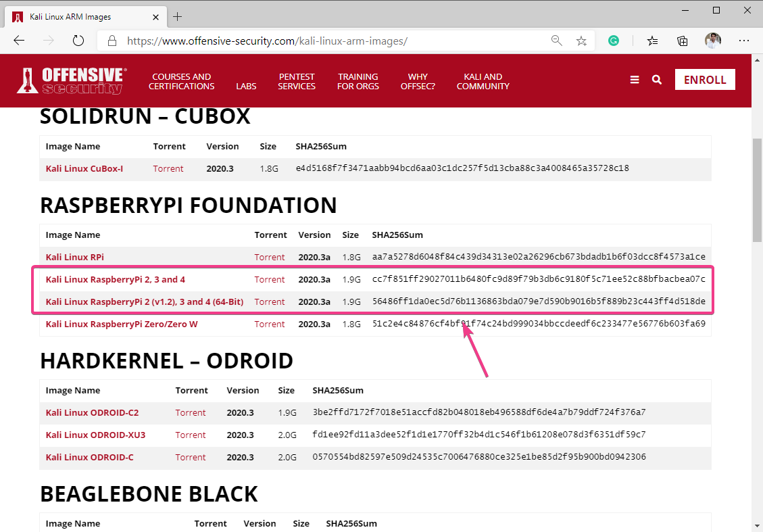The width and height of the screenshot is (763, 532).
Task: Click Torrent link for Kali Linux RPi
Action: tap(269, 258)
